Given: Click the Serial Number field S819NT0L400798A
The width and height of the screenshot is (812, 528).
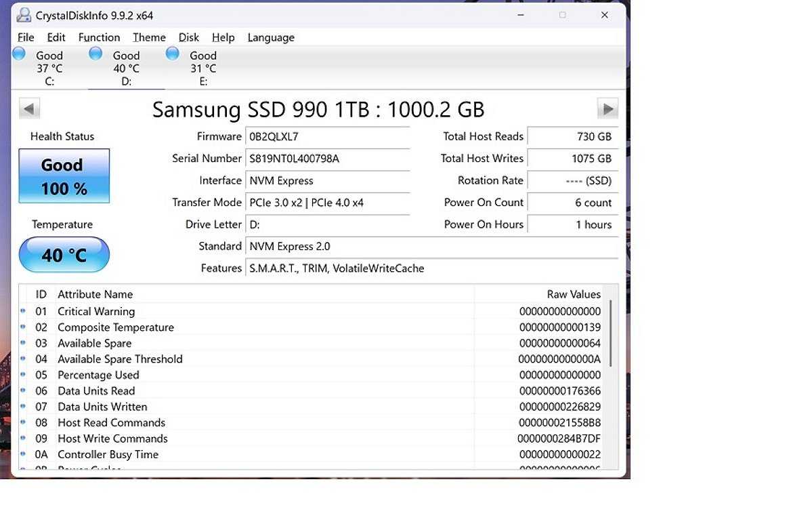Looking at the screenshot, I should 327,159.
